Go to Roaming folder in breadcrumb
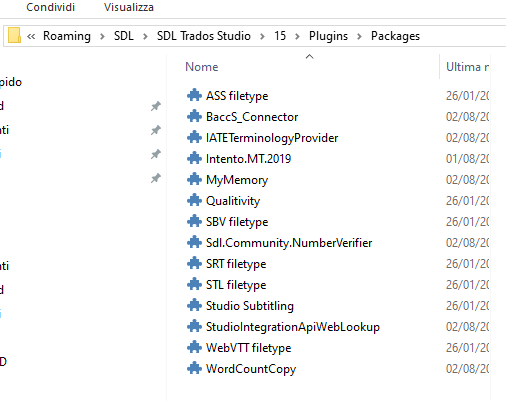The width and height of the screenshot is (506, 401). click(67, 36)
